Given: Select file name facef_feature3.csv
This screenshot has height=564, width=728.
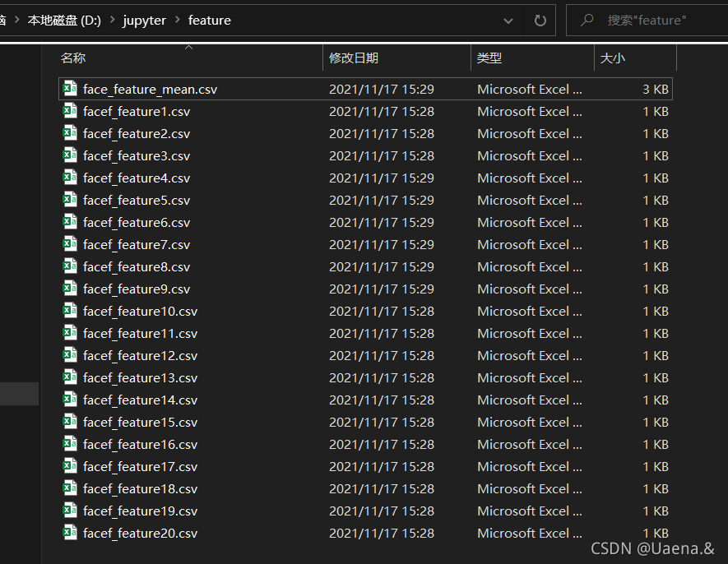Looking at the screenshot, I should click(x=137, y=156).
